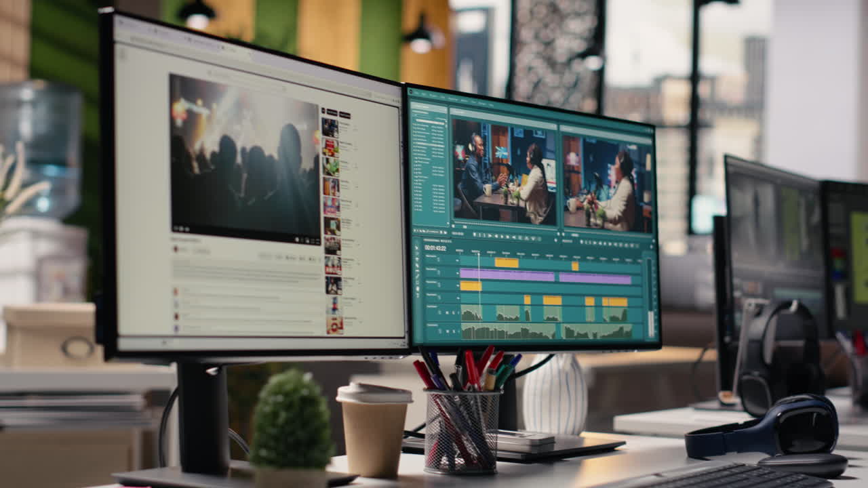Click the source preview monitor showing two podcast hosts
Image resolution: width=868 pixels, height=488 pixels.
pos(504,172)
